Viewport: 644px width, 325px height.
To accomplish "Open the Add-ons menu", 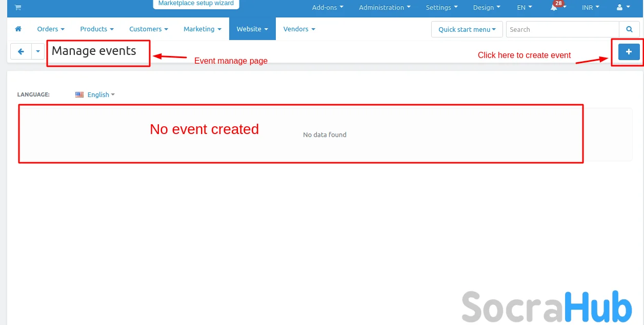I will coord(328,8).
